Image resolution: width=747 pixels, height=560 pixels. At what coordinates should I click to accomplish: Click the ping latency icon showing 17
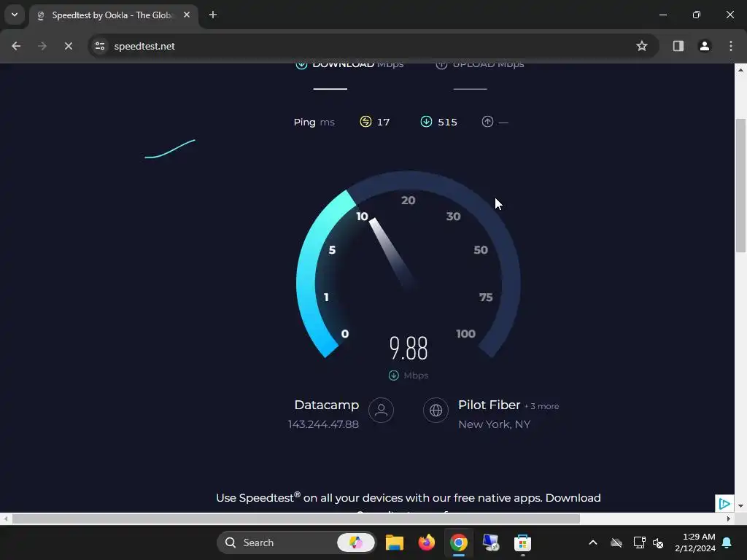(365, 122)
